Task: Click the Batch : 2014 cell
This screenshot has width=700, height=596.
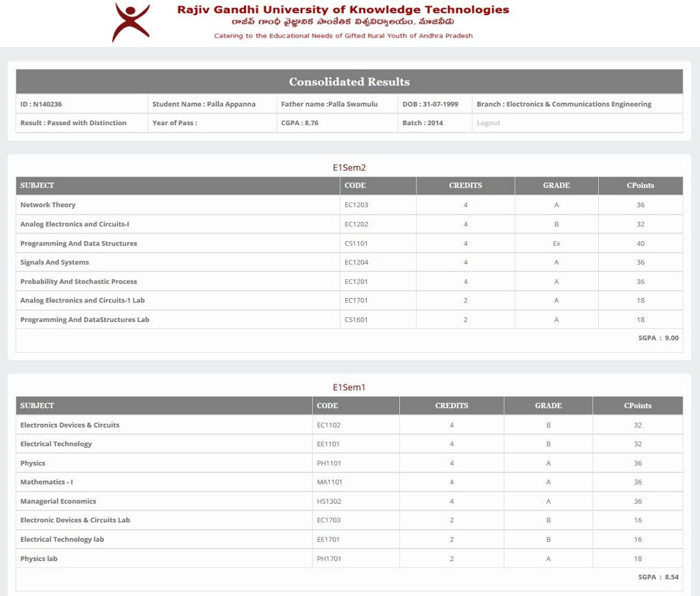Action: coord(435,123)
